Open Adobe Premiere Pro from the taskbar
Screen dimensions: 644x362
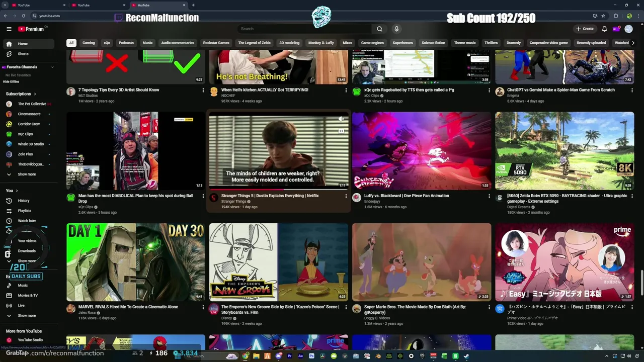pyautogui.click(x=289, y=356)
